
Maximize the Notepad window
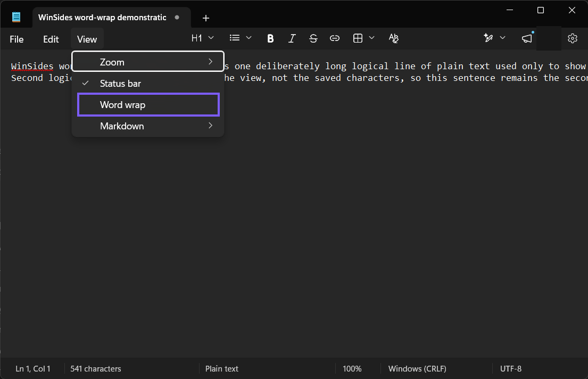(x=541, y=10)
